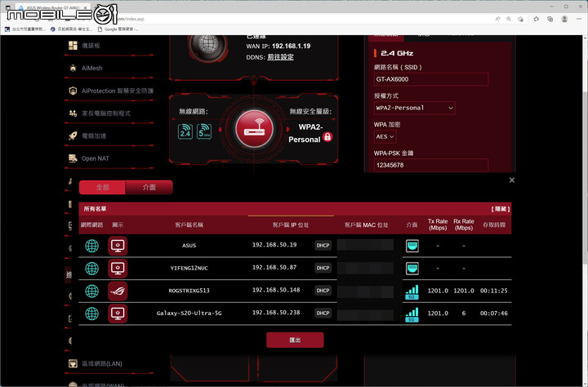Click the DHCP badge for 192.168.50.238
The height and width of the screenshot is (387, 588).
(323, 313)
